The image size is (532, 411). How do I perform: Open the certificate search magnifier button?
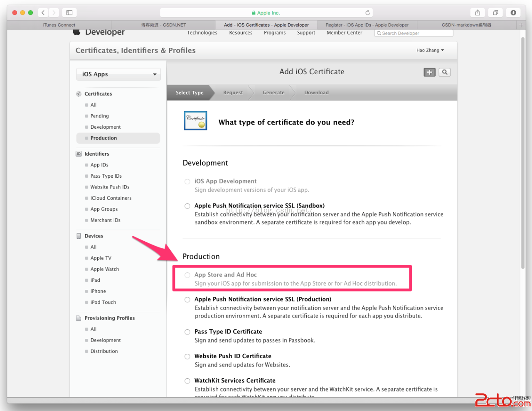tap(445, 72)
